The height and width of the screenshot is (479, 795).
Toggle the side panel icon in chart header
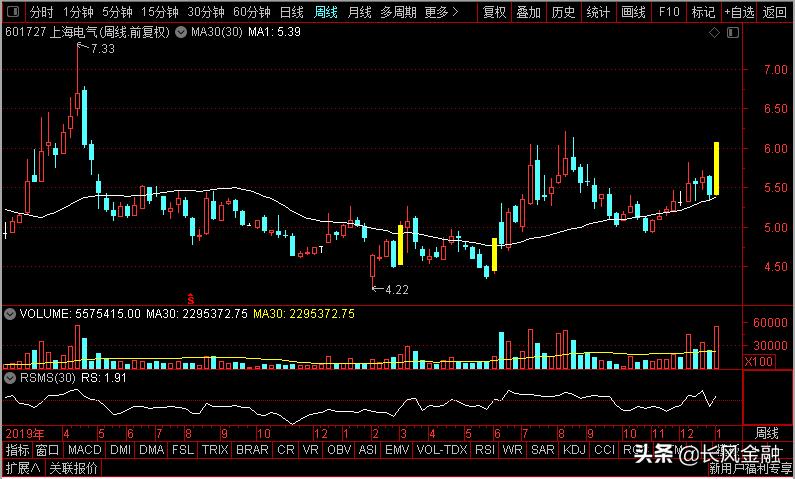[x=733, y=33]
